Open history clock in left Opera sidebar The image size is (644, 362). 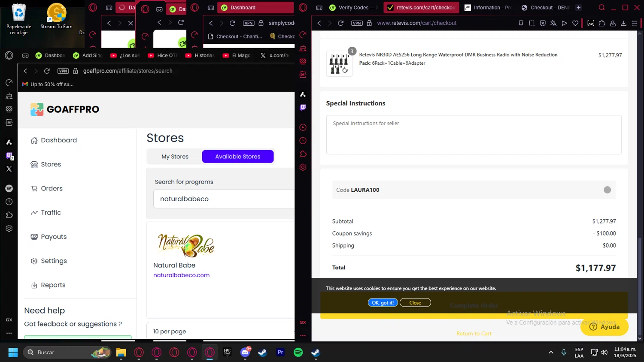pyautogui.click(x=9, y=202)
